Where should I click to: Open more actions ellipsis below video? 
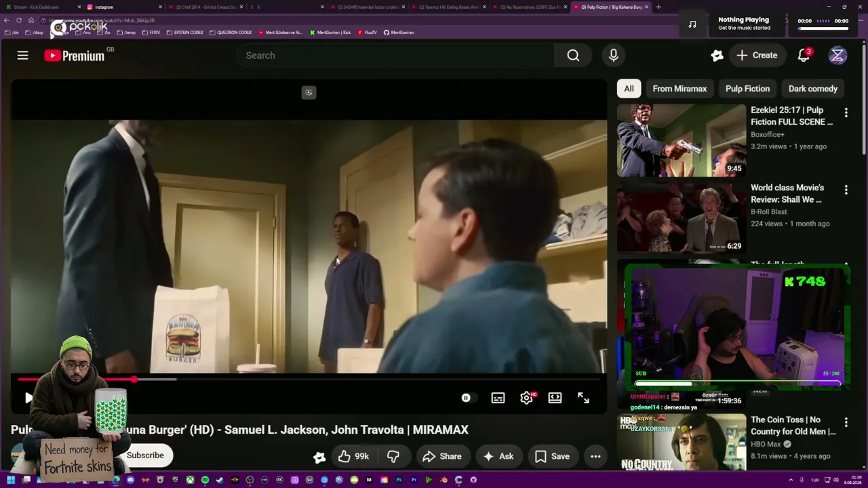coord(595,457)
